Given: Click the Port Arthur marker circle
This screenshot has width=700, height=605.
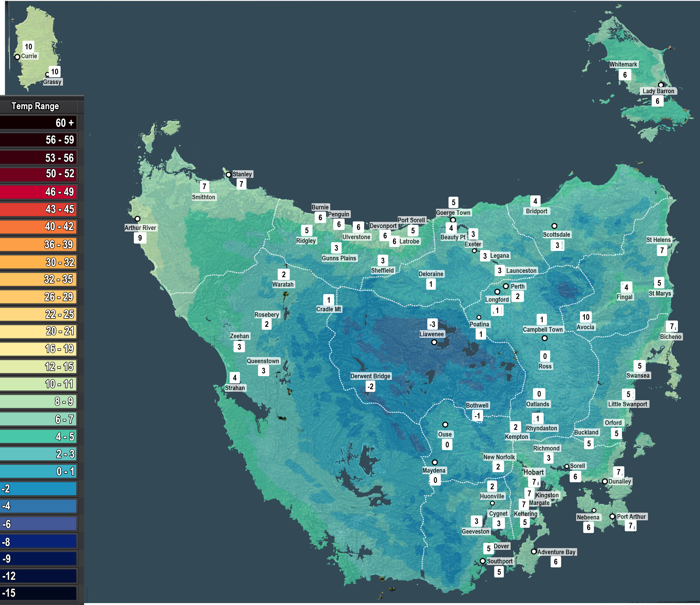Looking at the screenshot, I should pos(612,516).
